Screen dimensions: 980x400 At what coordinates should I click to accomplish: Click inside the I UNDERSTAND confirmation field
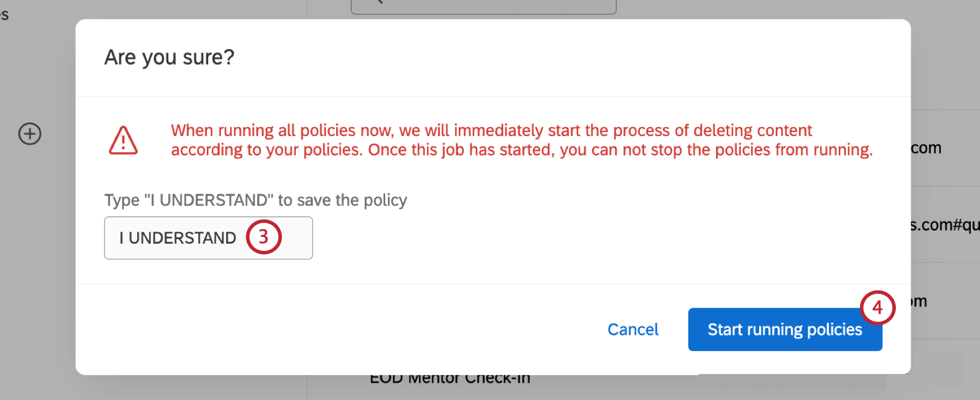point(208,238)
